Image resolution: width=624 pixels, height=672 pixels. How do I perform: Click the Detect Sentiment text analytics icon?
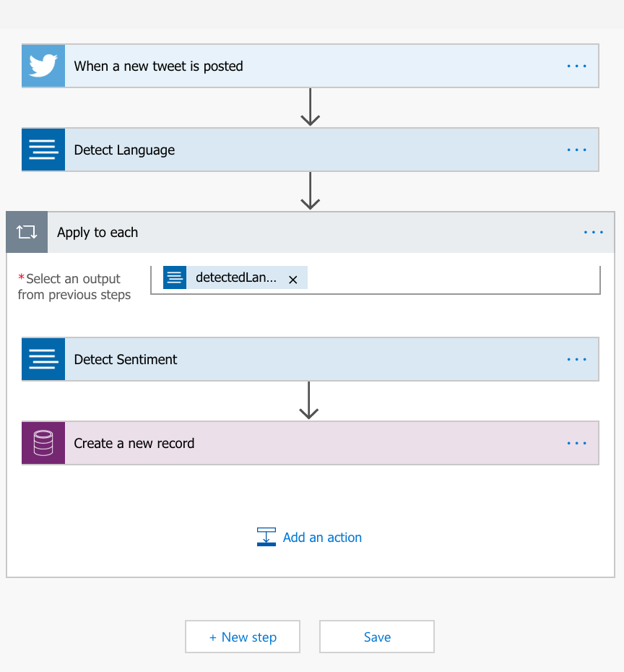click(x=43, y=359)
